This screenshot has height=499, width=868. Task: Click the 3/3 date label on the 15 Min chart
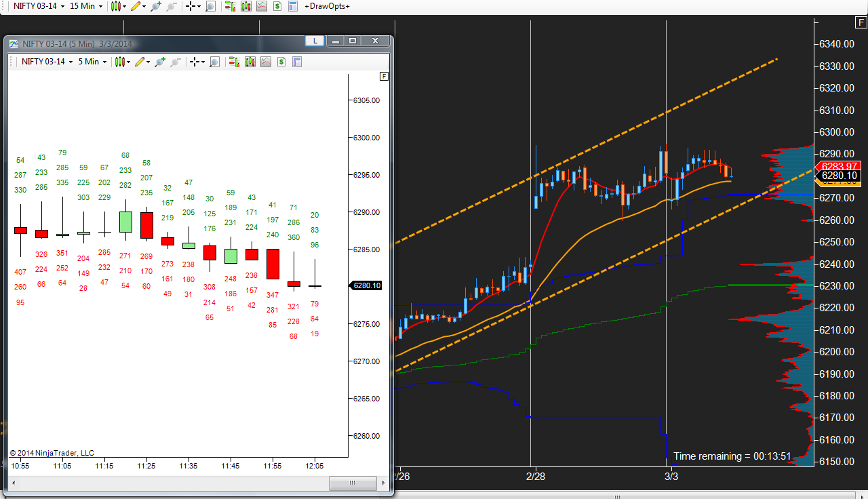coord(671,476)
